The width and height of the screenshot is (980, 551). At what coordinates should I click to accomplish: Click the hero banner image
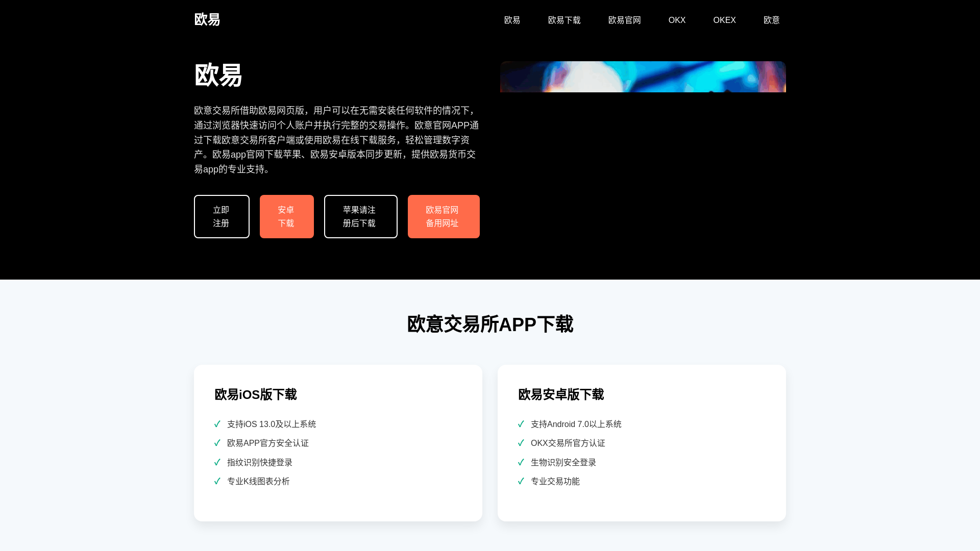click(643, 77)
